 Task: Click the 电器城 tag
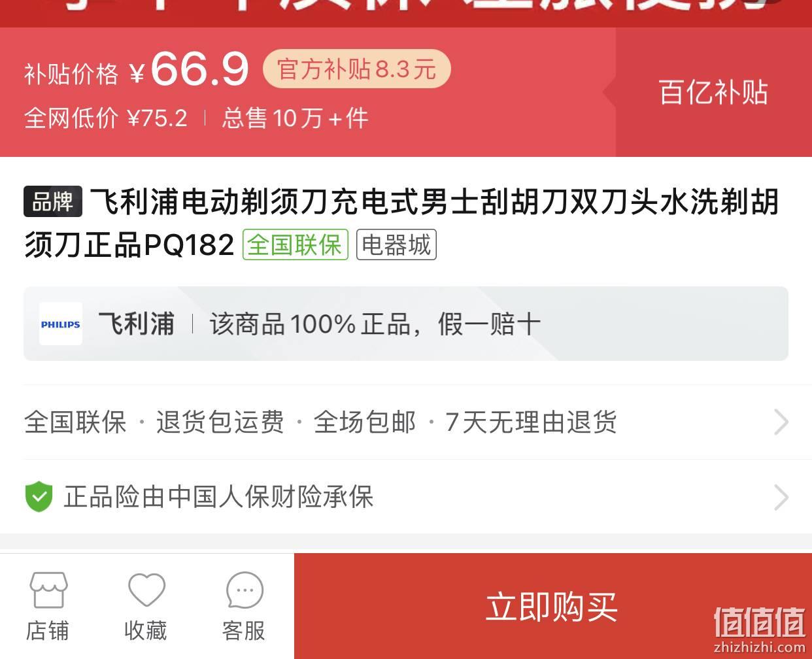click(396, 245)
